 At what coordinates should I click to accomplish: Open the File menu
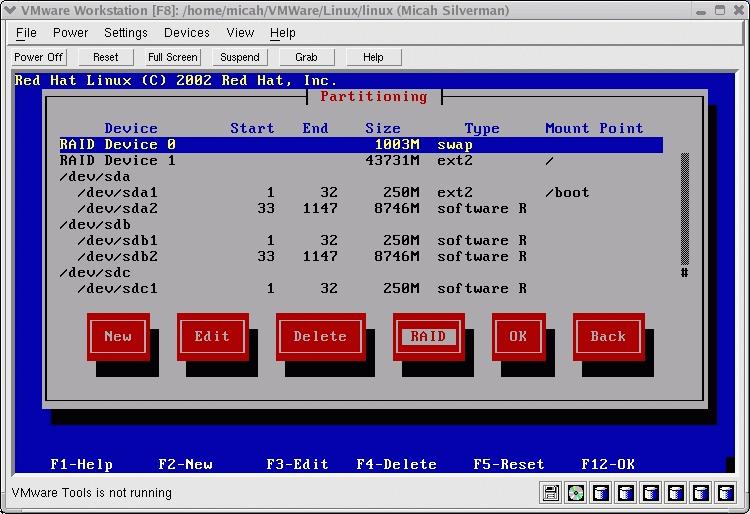[26, 33]
